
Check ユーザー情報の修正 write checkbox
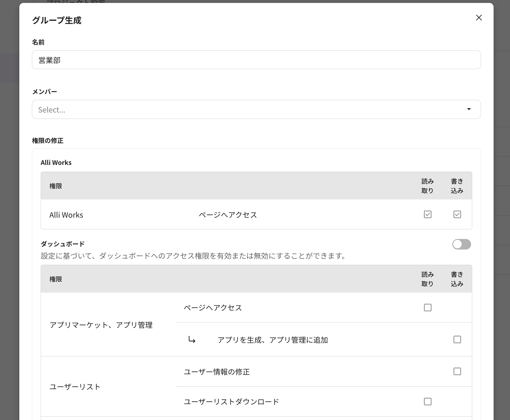[x=457, y=371]
